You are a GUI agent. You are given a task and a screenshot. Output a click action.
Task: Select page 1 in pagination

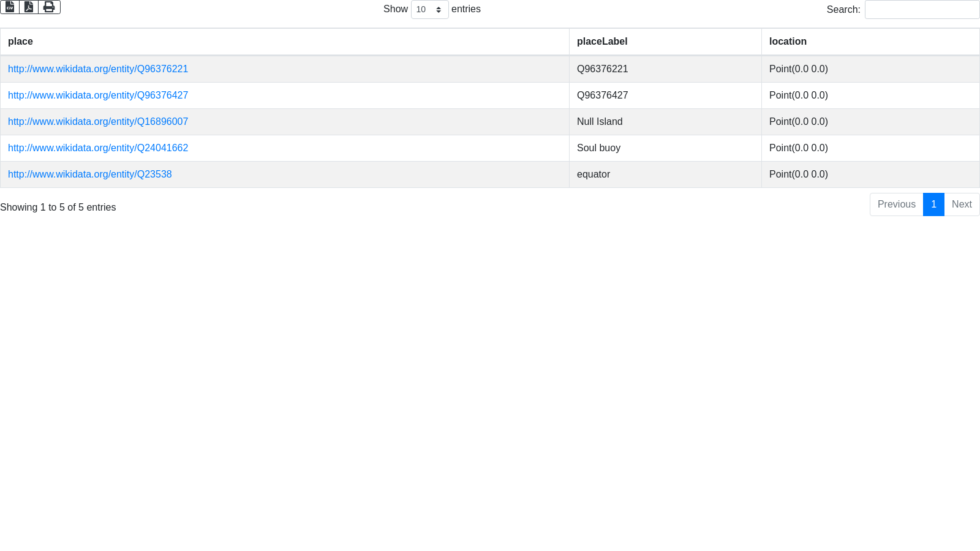coord(933,204)
